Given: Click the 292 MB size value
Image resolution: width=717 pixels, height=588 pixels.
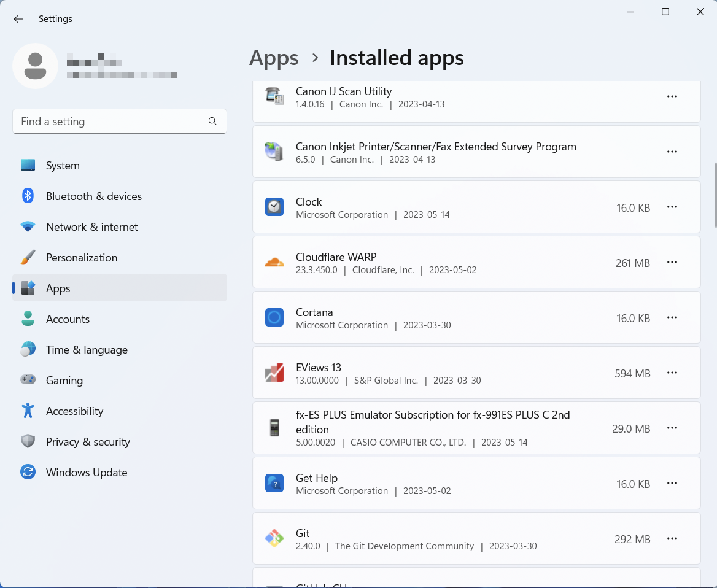Looking at the screenshot, I should [x=632, y=540].
